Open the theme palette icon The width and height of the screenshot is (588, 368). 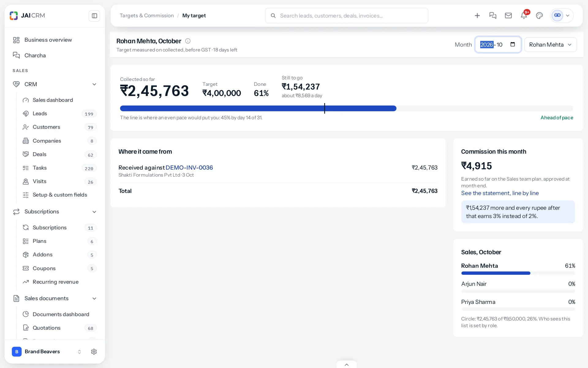pos(539,16)
